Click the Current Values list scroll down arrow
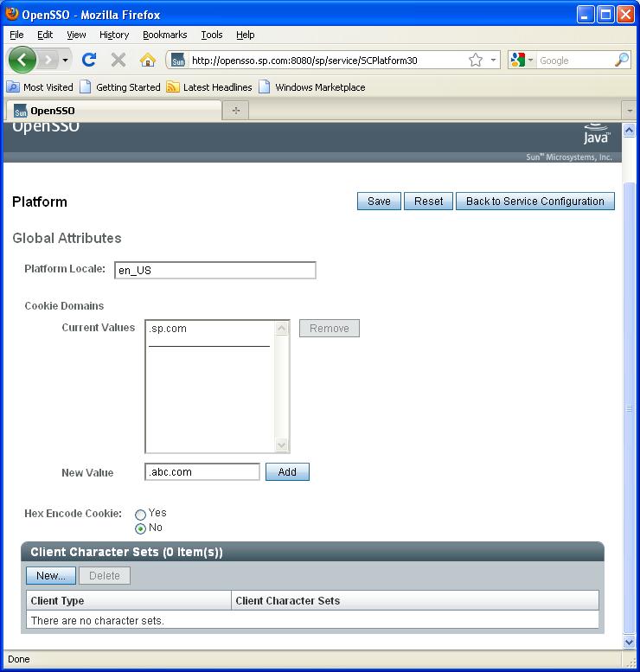640x672 pixels. coord(282,445)
